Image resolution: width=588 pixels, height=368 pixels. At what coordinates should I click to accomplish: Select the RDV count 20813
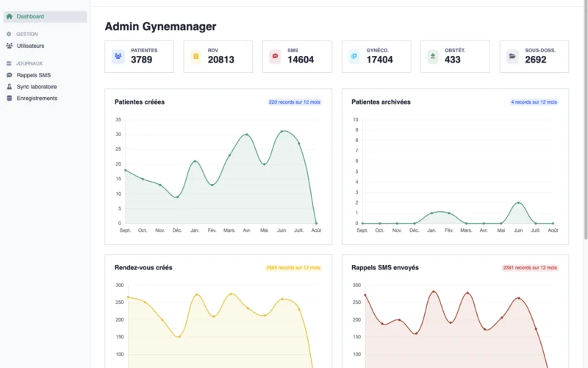click(x=221, y=60)
